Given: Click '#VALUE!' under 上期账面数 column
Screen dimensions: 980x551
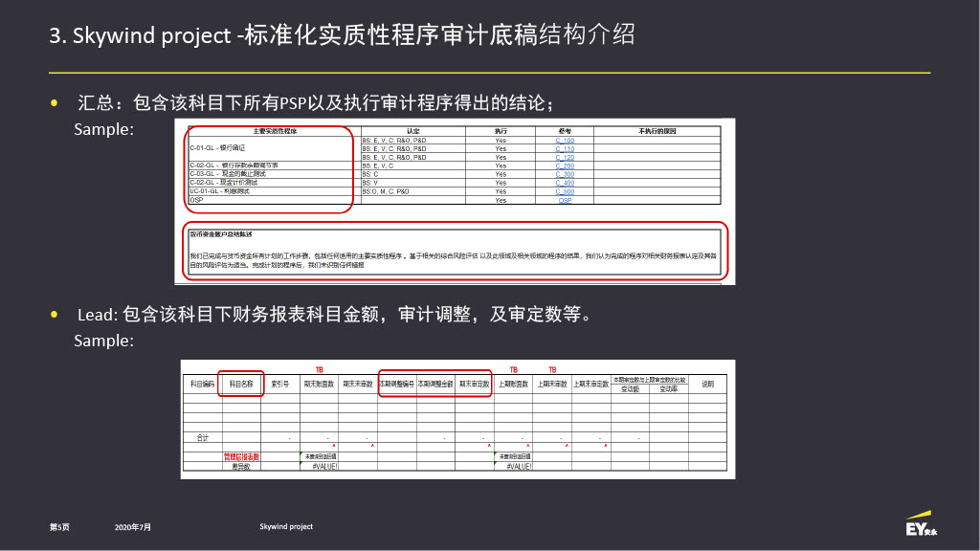Looking at the screenshot, I should tap(519, 467).
